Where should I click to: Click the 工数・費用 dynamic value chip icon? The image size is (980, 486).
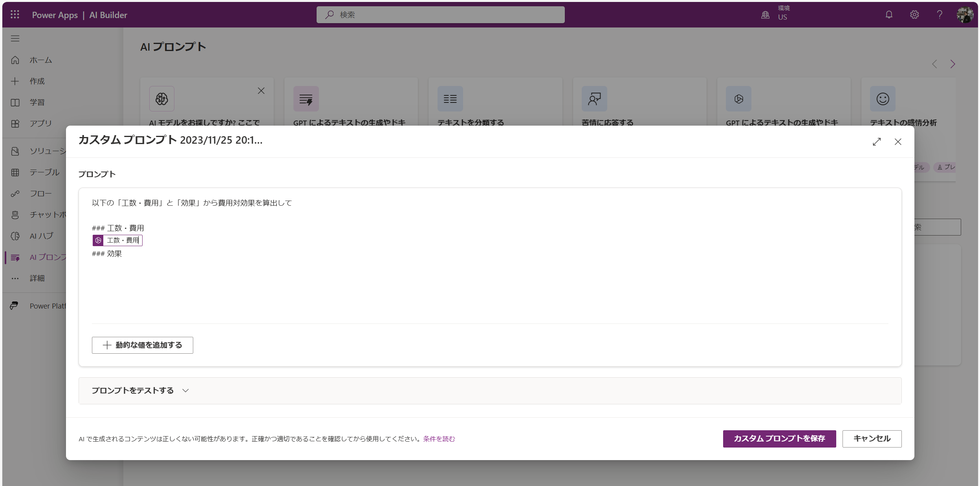(x=98, y=240)
